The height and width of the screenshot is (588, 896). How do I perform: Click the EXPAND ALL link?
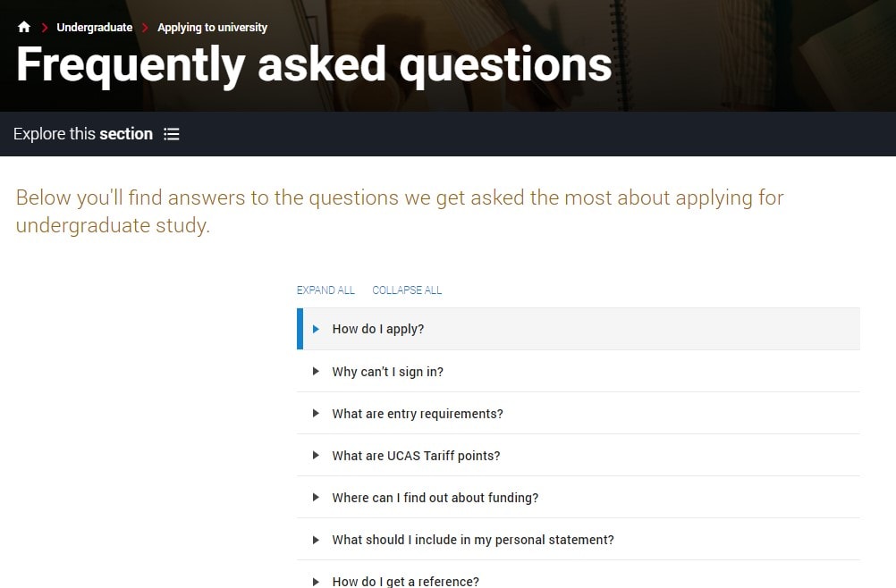point(325,290)
